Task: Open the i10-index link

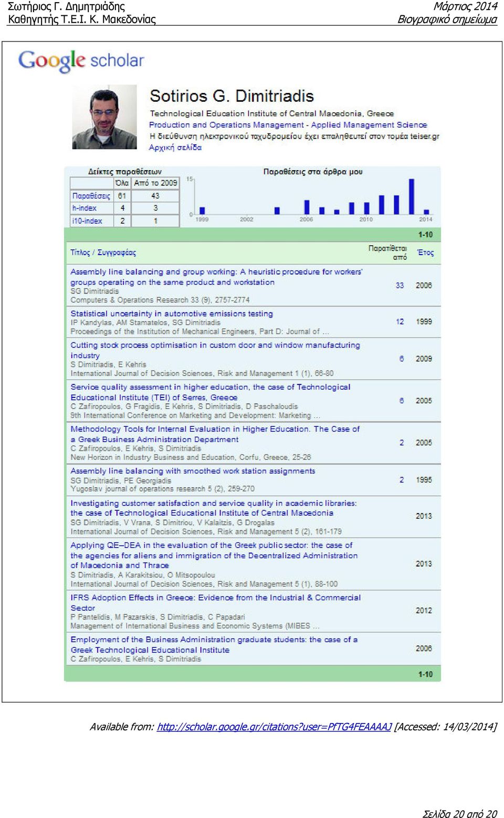Action: [x=87, y=221]
